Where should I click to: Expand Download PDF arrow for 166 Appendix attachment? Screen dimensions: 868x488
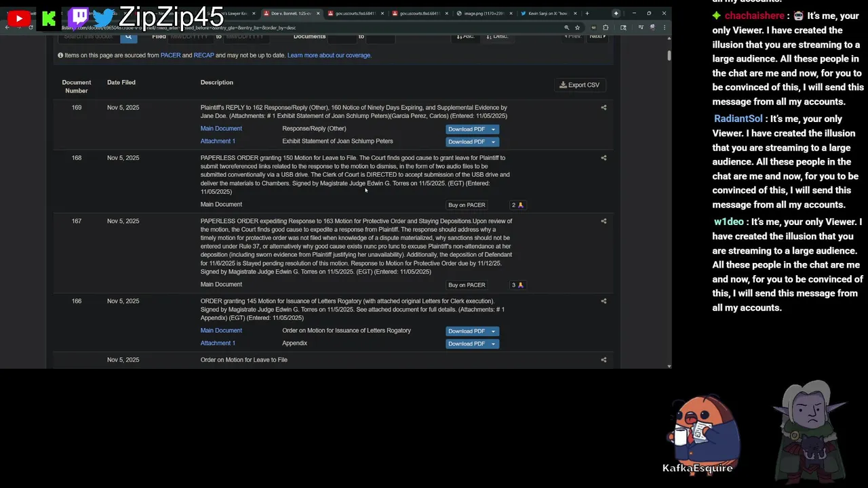(x=493, y=344)
